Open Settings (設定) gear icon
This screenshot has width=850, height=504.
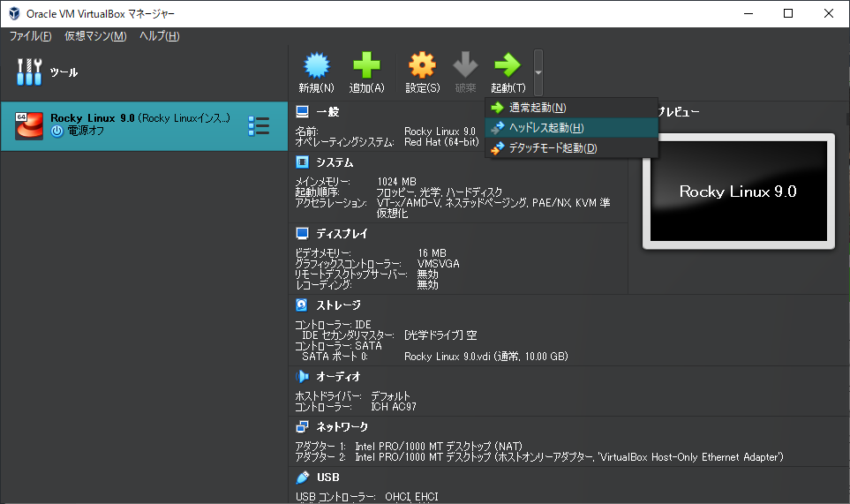pyautogui.click(x=422, y=65)
